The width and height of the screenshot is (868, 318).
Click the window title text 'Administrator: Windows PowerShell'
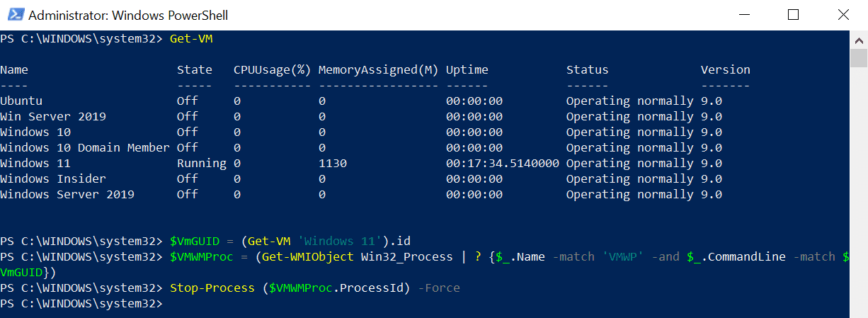128,15
